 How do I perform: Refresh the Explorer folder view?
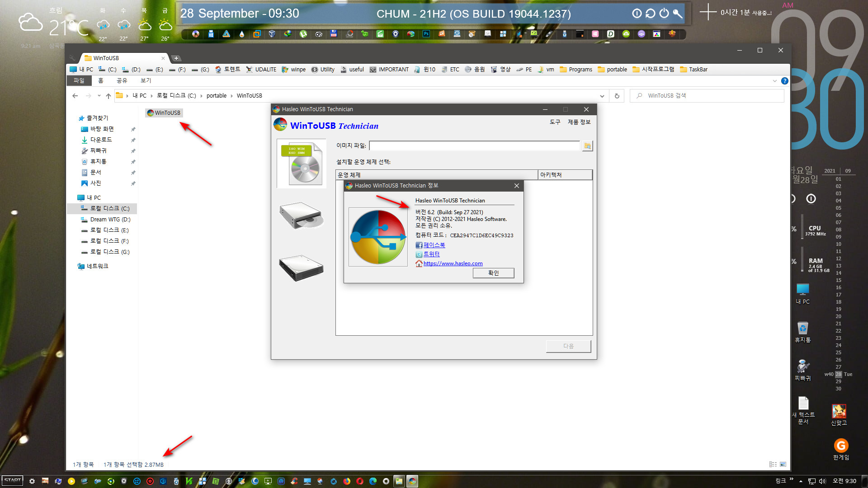pyautogui.click(x=617, y=96)
